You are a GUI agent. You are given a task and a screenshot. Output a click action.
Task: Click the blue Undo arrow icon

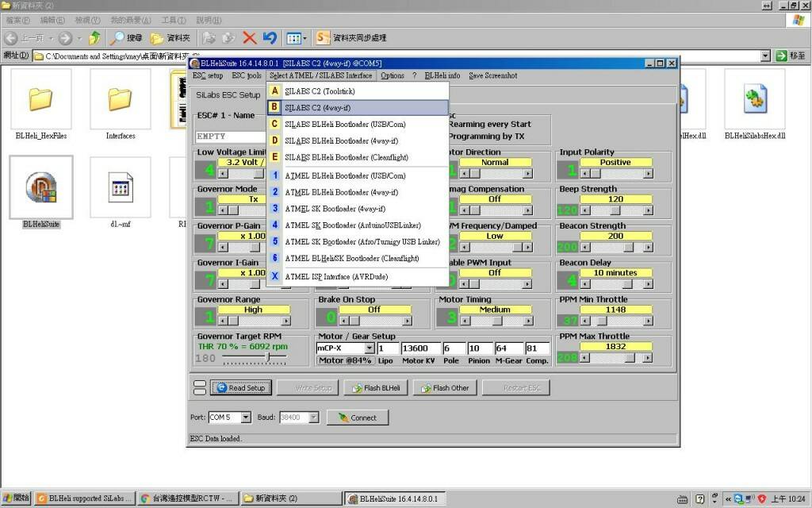[270, 38]
